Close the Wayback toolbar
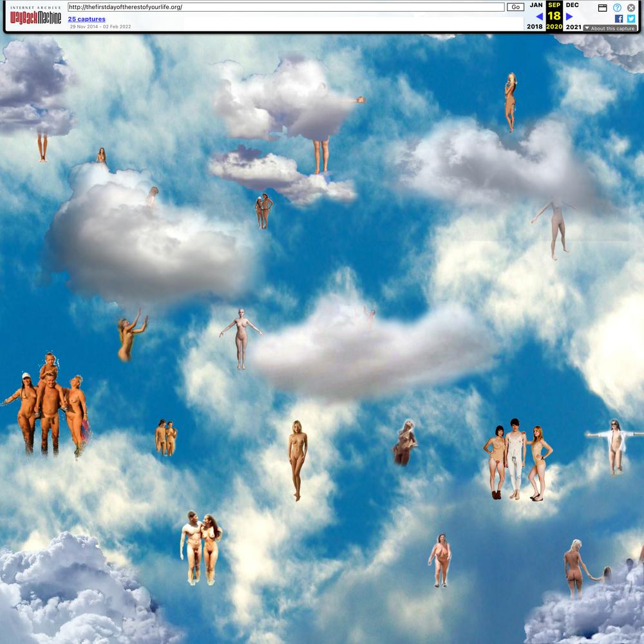This screenshot has height=644, width=644. [631, 8]
